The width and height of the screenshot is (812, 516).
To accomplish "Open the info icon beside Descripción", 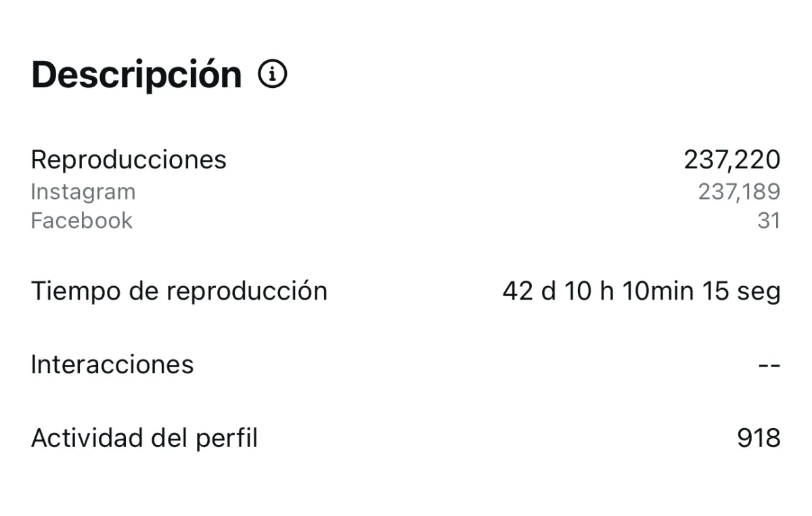I will tap(273, 74).
